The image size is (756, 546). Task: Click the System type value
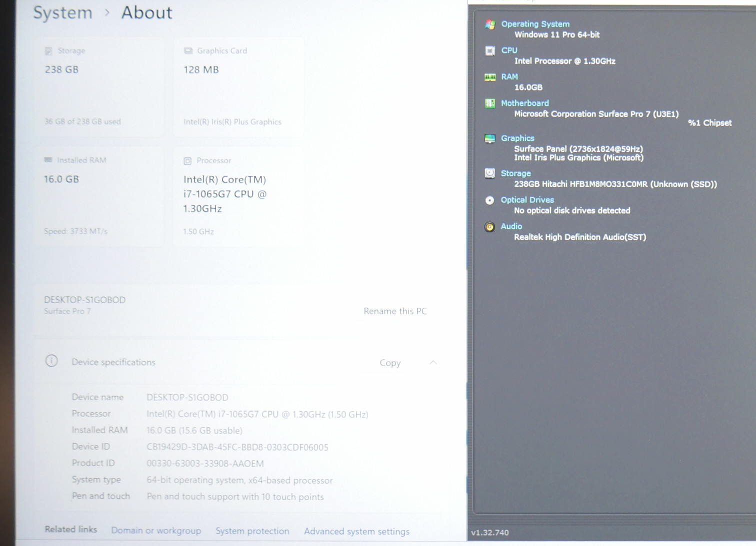point(239,480)
